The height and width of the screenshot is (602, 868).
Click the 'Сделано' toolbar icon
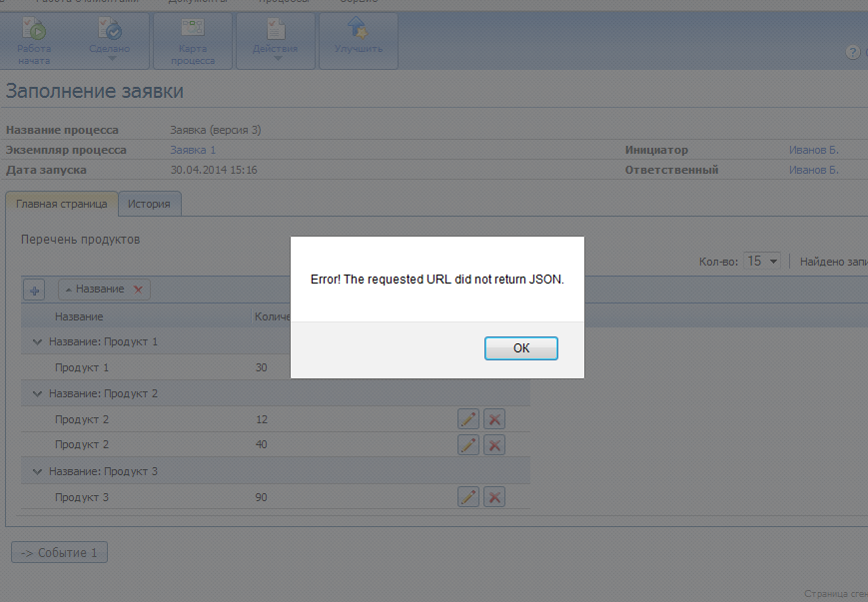tap(110, 41)
